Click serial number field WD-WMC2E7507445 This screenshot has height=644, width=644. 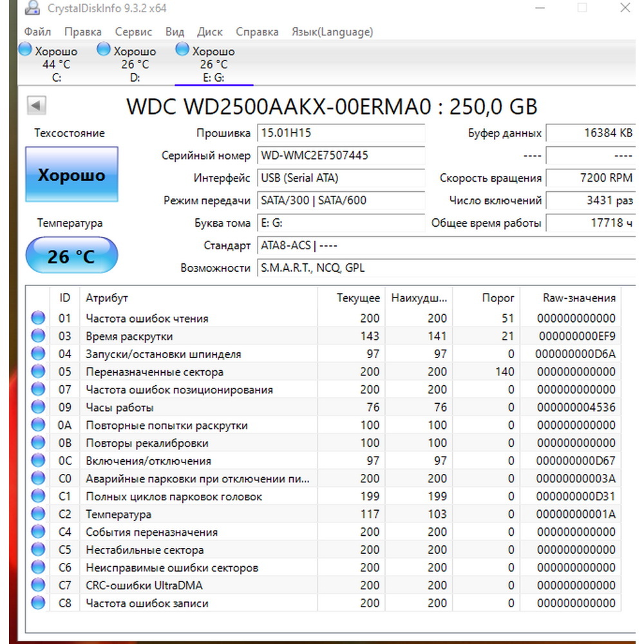pos(341,156)
